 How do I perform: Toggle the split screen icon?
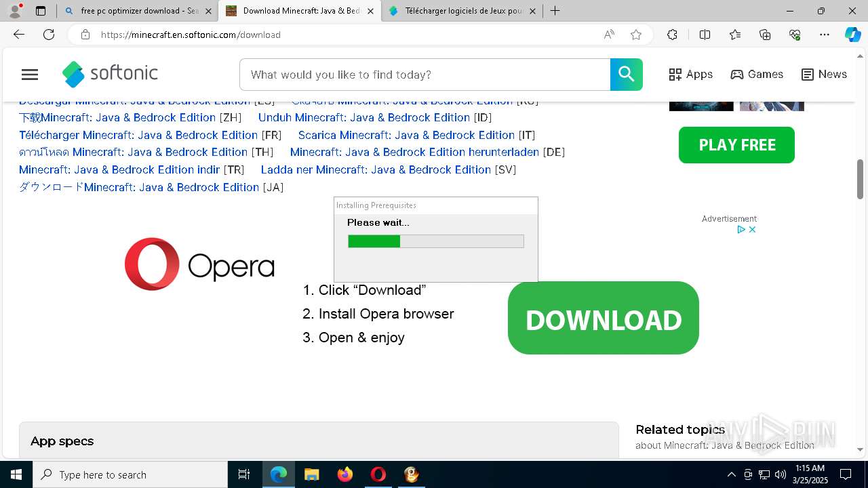(705, 35)
